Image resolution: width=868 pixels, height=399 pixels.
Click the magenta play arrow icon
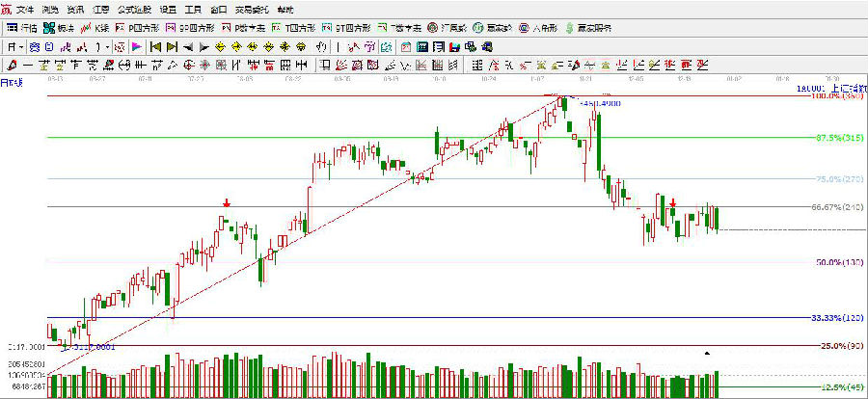point(136,46)
